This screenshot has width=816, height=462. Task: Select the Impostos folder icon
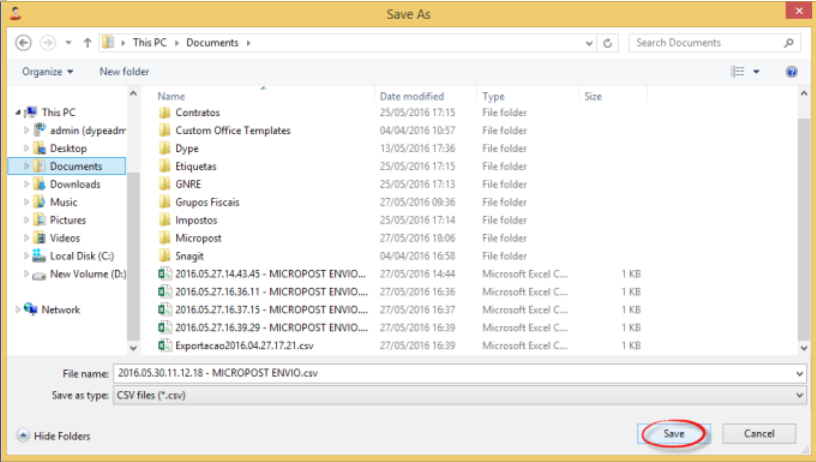click(165, 220)
